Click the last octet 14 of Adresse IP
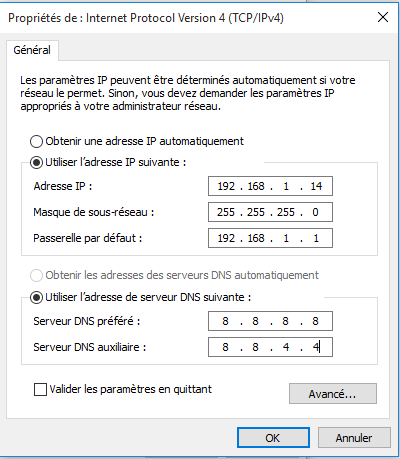This screenshot has width=400, height=459. click(316, 186)
